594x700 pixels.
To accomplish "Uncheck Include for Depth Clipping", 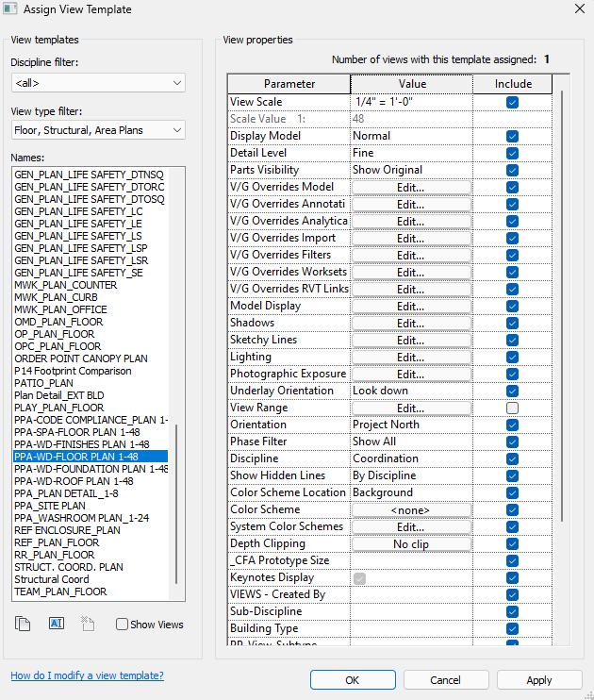I will tap(512, 543).
